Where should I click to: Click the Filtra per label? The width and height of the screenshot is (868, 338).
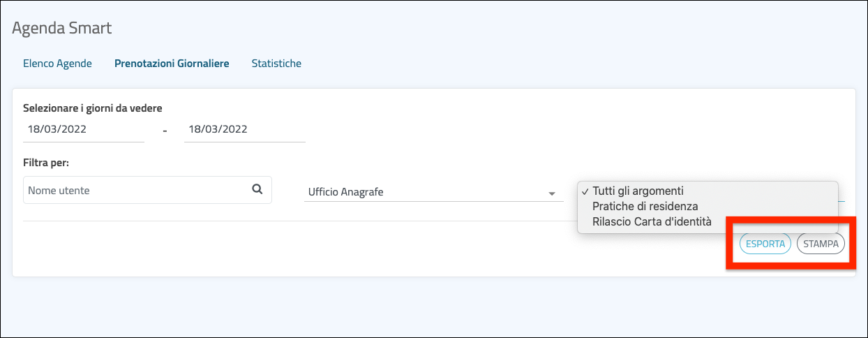click(x=50, y=163)
